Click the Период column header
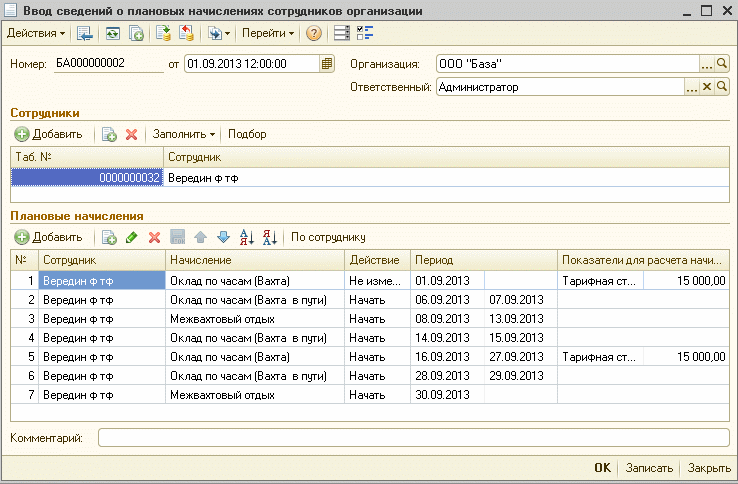The image size is (738, 484). [x=484, y=260]
